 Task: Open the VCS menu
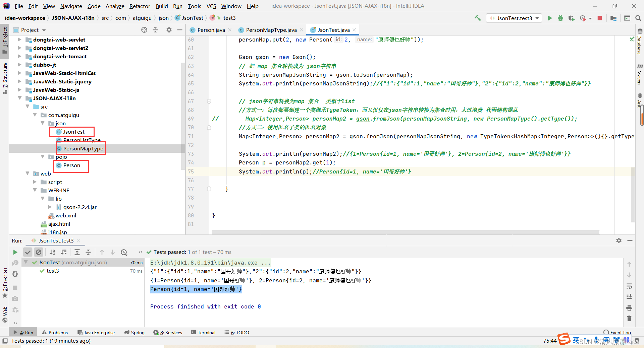click(211, 6)
